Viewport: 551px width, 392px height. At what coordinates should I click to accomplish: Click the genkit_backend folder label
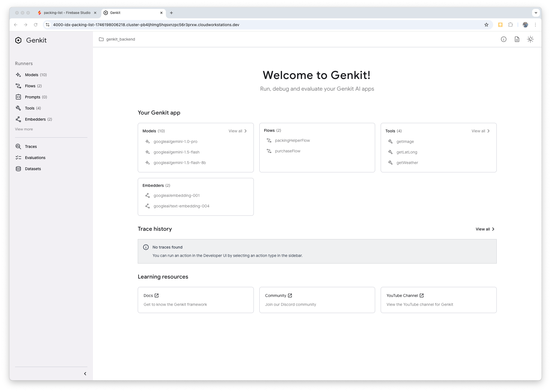(x=120, y=39)
